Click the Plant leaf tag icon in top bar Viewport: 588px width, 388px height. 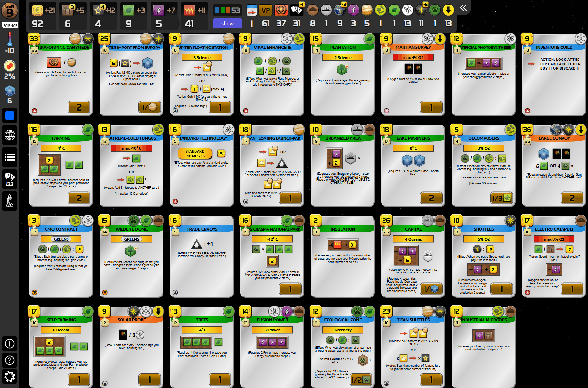394,10
